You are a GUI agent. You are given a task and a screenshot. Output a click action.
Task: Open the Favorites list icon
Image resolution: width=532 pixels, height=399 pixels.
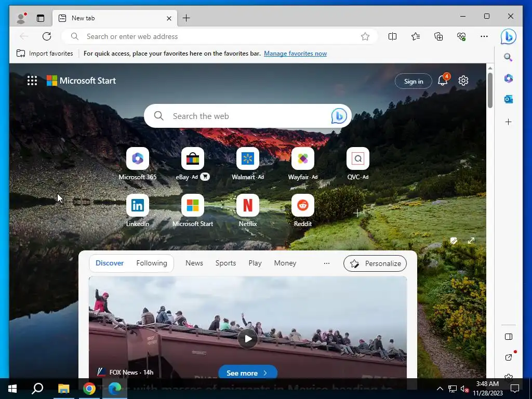[415, 36]
